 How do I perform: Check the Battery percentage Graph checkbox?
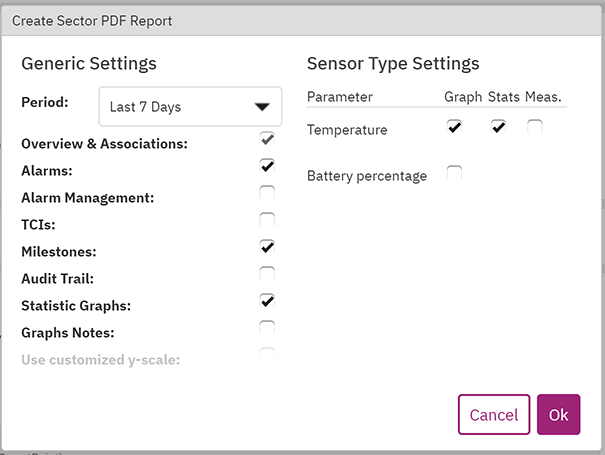pyautogui.click(x=454, y=173)
